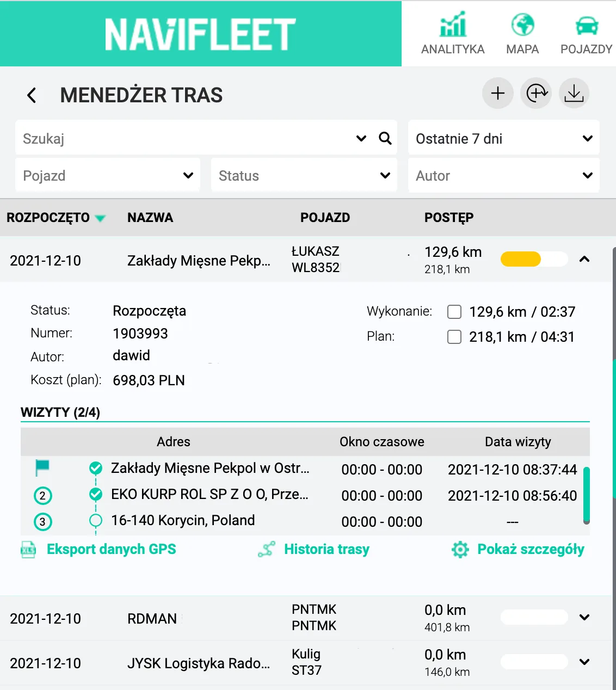This screenshot has width=616, height=690.
Task: Open the Mapa globe icon
Action: tap(522, 24)
